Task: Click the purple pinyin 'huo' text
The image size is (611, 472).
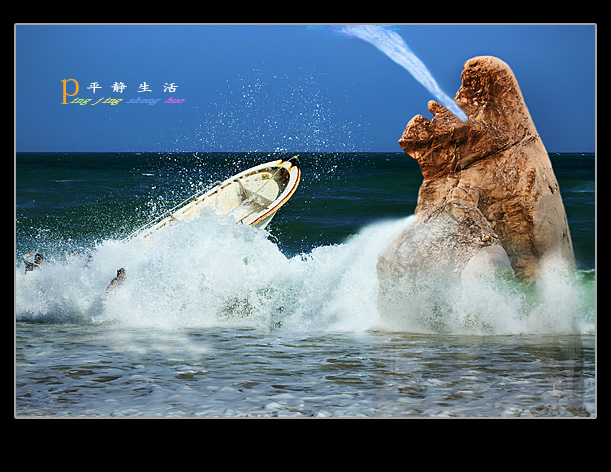Action: [x=174, y=101]
